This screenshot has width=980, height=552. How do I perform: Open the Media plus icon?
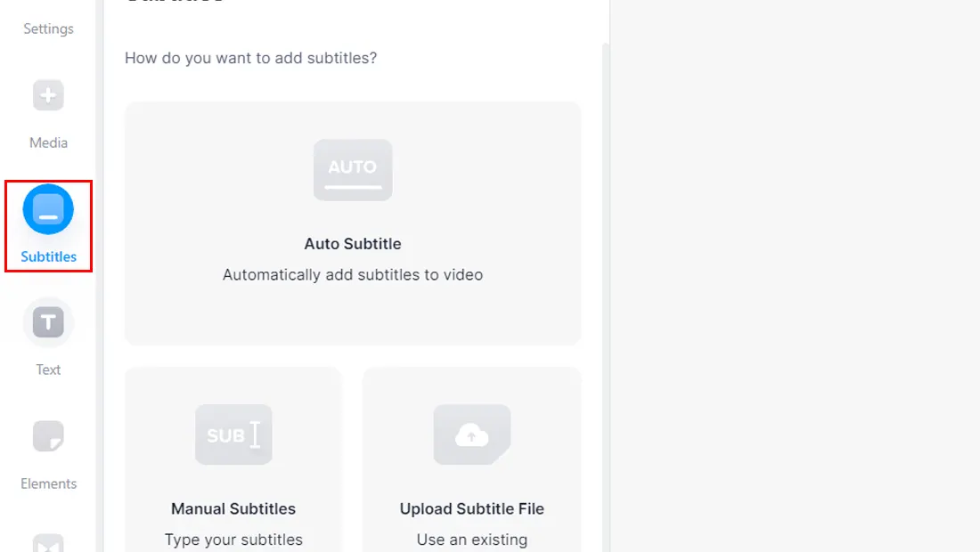click(48, 95)
